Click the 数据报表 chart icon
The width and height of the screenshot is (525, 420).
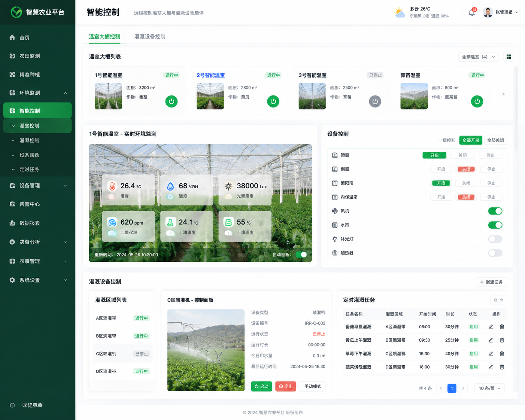point(12,223)
